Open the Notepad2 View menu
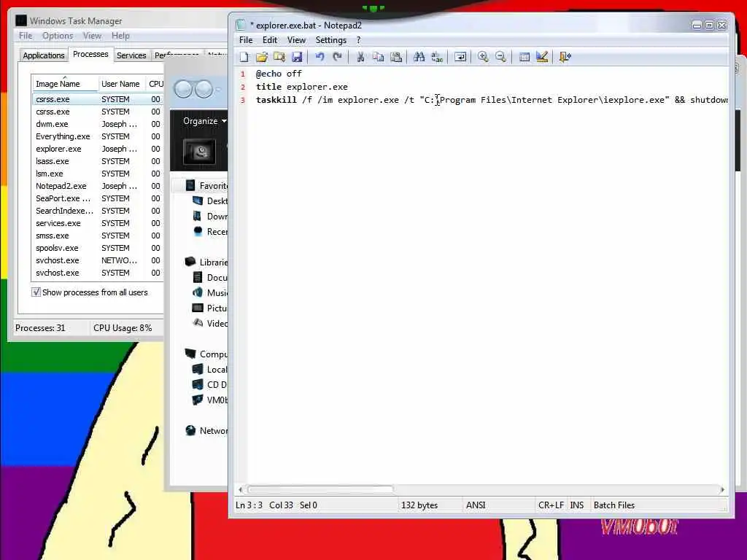This screenshot has width=747, height=560. tap(296, 40)
